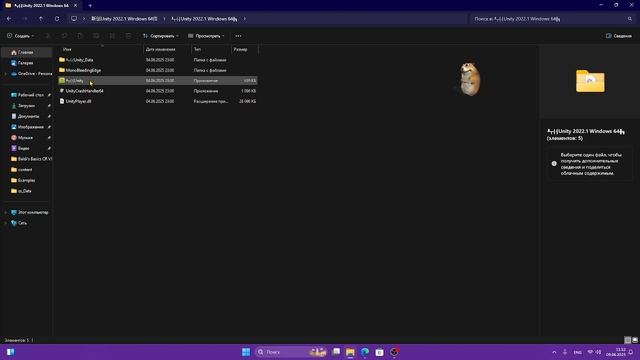Image resolution: width=640 pixels, height=360 pixels.
Task: Select the UnityCrashHandler64 application
Action: [x=157, y=91]
